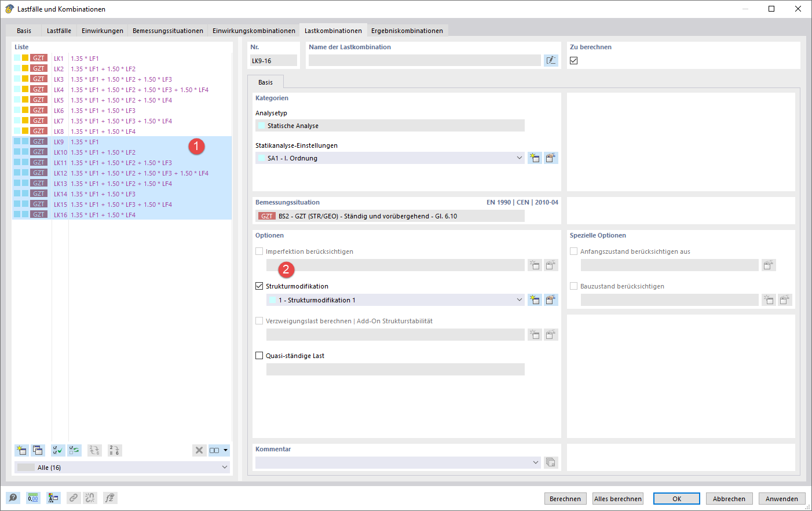Go to the Einwirkungskombinationen tab
This screenshot has height=511, width=812.
[254, 31]
